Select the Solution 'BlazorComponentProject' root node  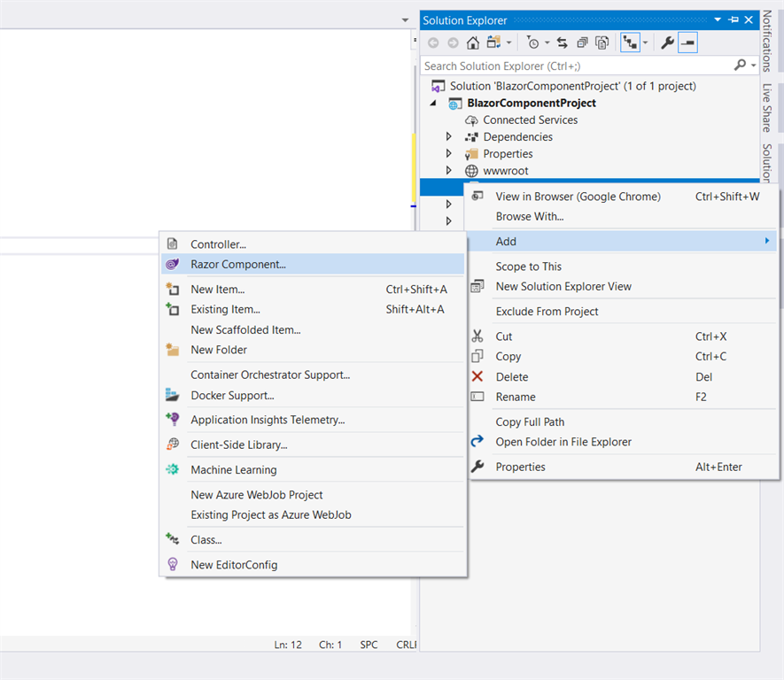coord(572,86)
